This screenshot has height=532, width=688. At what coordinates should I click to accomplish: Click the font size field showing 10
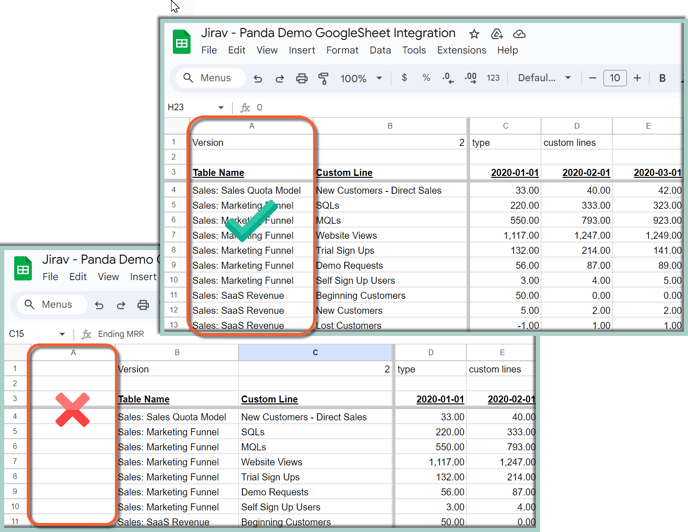(615, 78)
